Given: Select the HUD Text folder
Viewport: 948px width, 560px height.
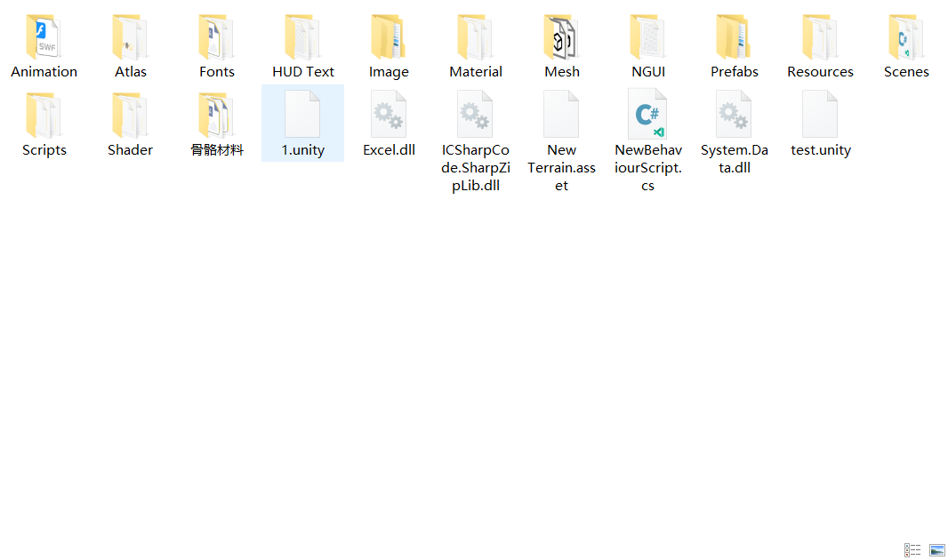Looking at the screenshot, I should (x=302, y=38).
